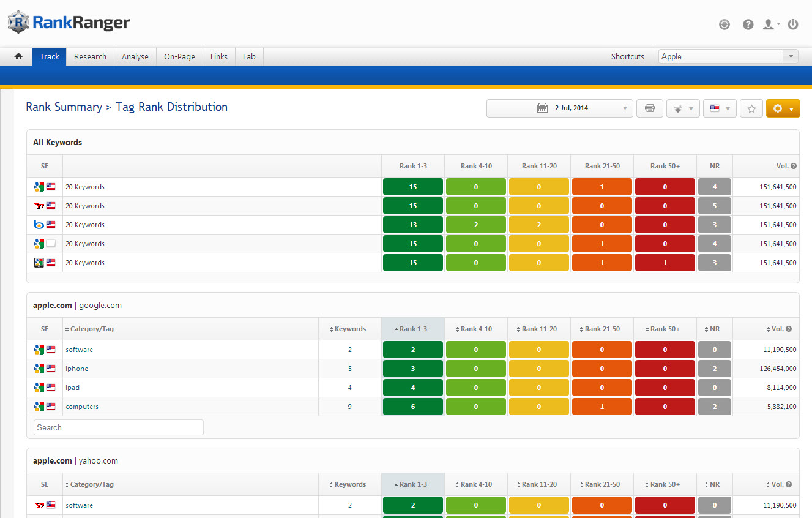This screenshot has height=518, width=812.
Task: Open the date picker showing 2 Jul, 2014
Action: coord(560,108)
